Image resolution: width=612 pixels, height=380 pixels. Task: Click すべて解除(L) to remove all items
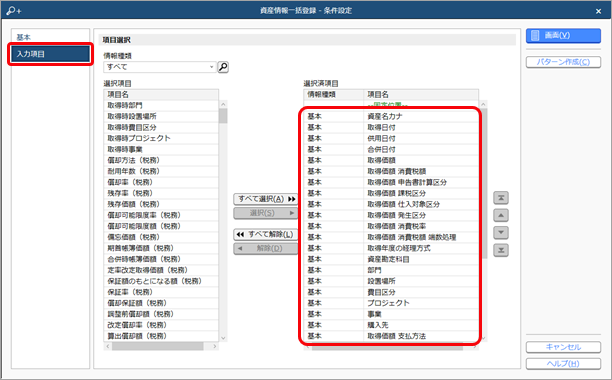pyautogui.click(x=266, y=234)
